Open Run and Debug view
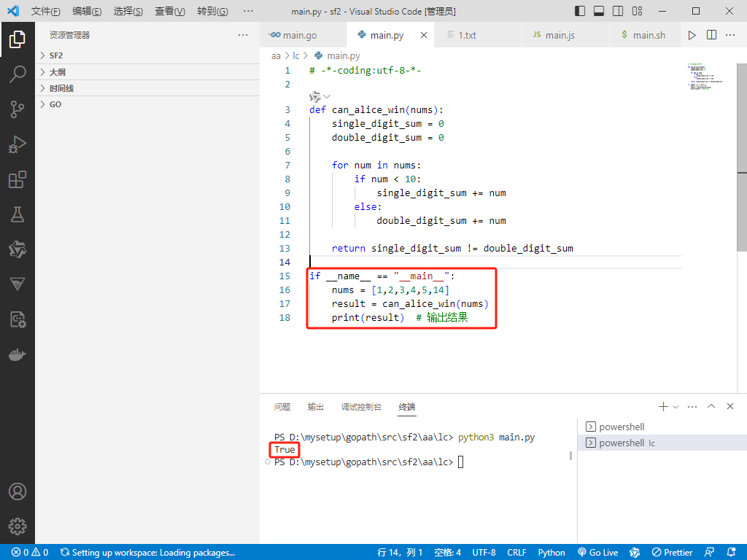The width and height of the screenshot is (747, 560). (18, 144)
